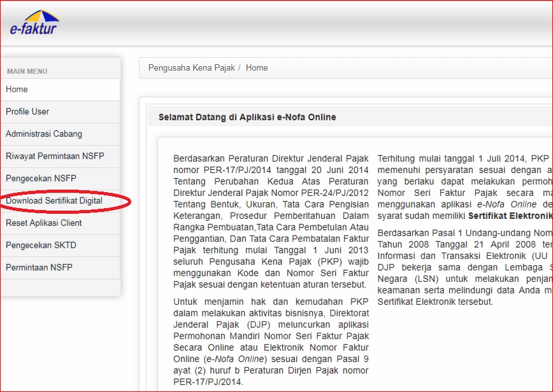The image size is (553, 392).
Task: Click paragraph starting Berdasarkan Peraturan Direktur Jenderal
Action: [271, 221]
